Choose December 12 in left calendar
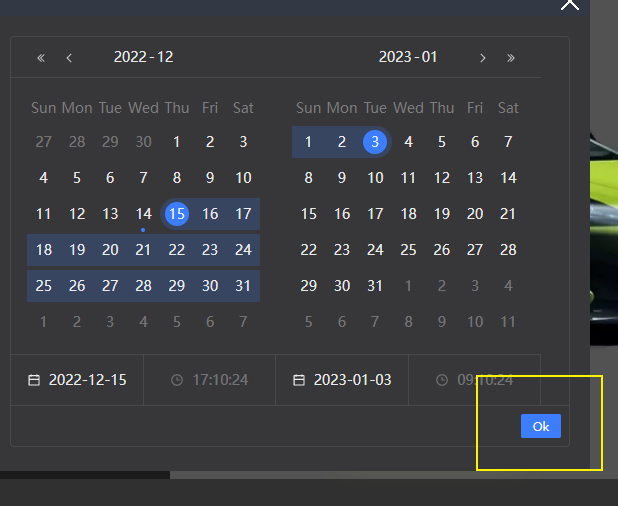The width and height of the screenshot is (618, 506). [77, 214]
